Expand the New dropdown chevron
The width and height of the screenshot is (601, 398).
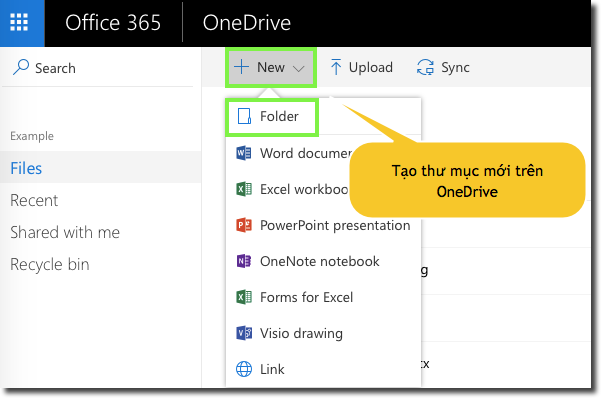coord(298,69)
